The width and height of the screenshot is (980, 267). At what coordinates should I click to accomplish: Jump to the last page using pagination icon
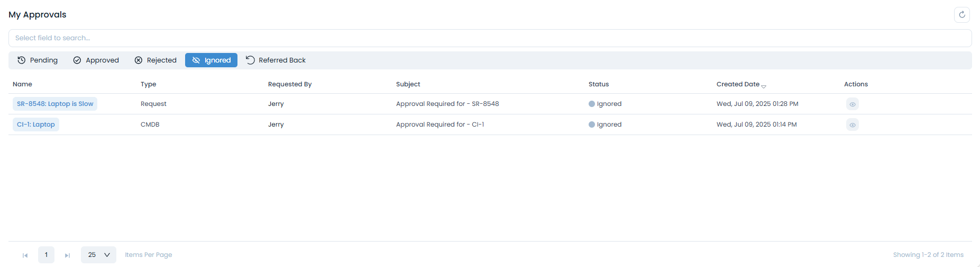click(67, 255)
